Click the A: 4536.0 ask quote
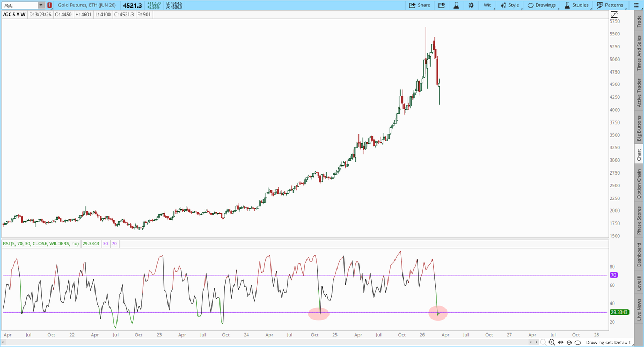644x347 pixels. 174,7
